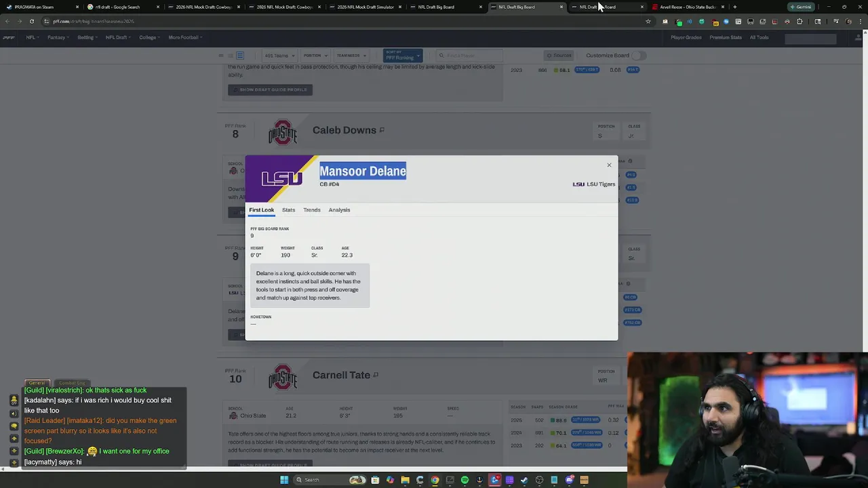Screen dimensions: 868x488
Task: Open the College menu in PFF navbar
Action: (x=149, y=37)
